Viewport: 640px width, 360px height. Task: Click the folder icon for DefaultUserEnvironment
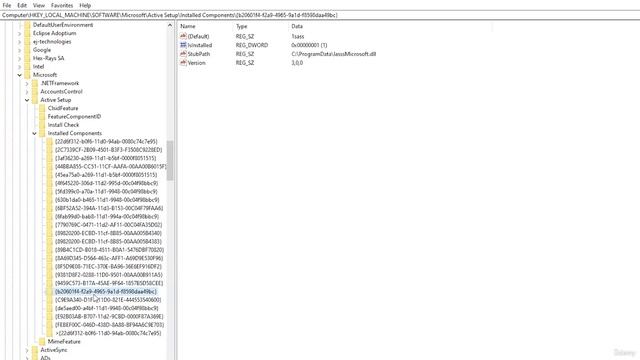coord(27,25)
